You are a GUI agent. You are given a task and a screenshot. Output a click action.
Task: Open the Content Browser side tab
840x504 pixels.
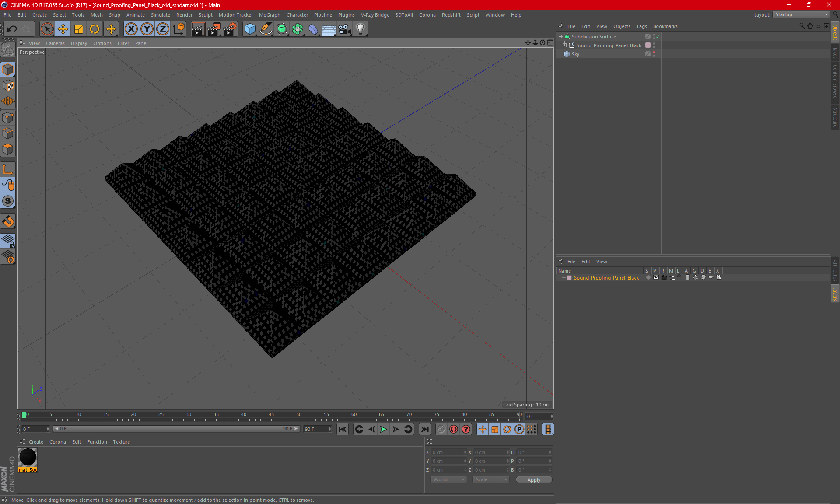click(835, 82)
